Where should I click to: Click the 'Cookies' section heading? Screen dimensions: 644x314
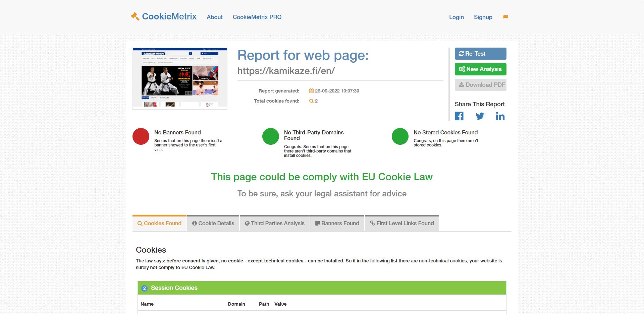tap(151, 250)
